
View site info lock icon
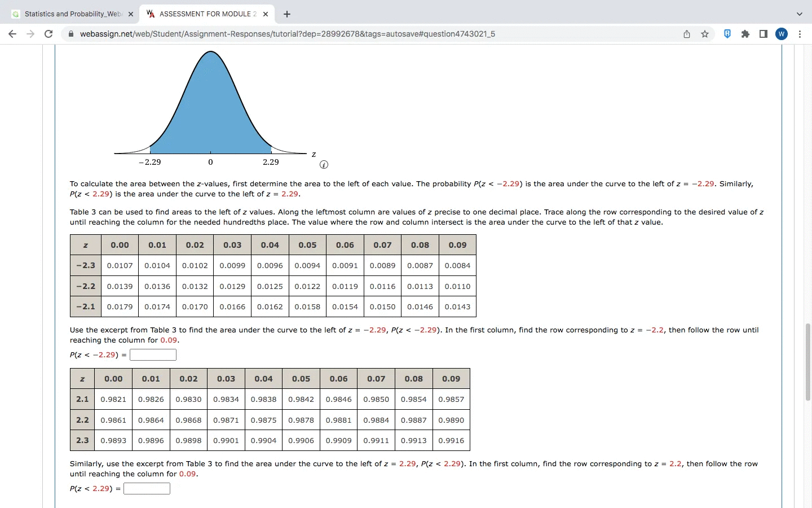point(71,34)
